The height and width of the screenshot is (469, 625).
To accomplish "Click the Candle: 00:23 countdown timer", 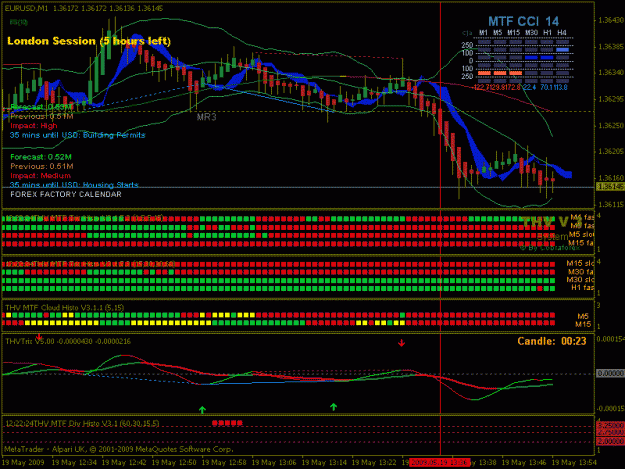I will coord(552,341).
